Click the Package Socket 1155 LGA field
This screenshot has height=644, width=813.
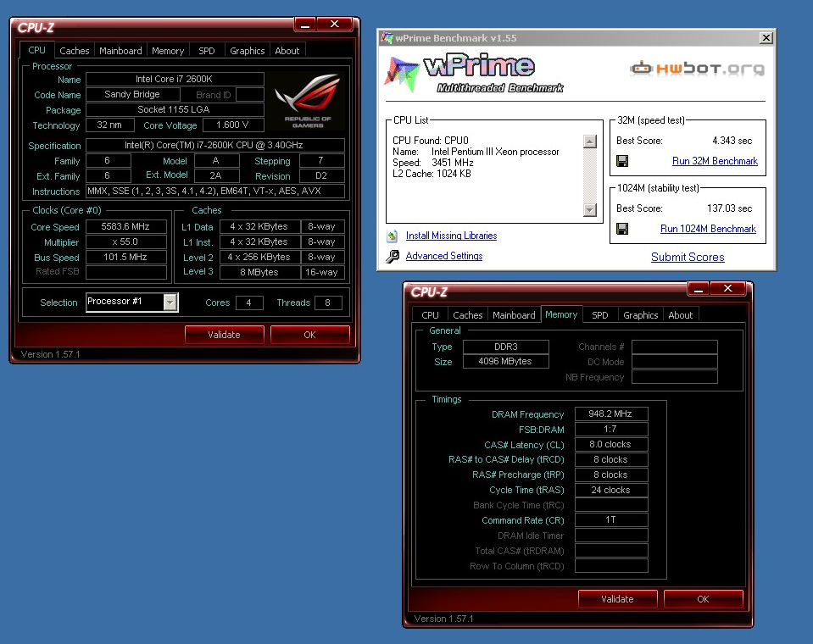tap(175, 109)
